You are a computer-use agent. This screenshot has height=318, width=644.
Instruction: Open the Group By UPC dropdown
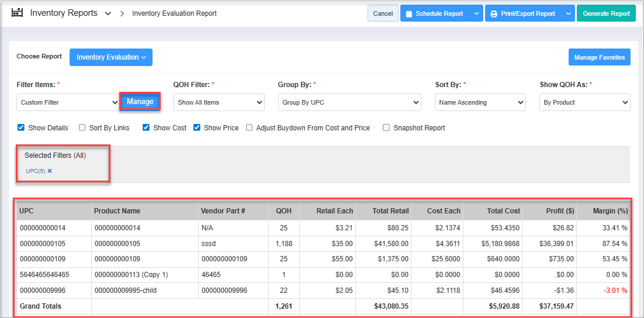(x=349, y=102)
